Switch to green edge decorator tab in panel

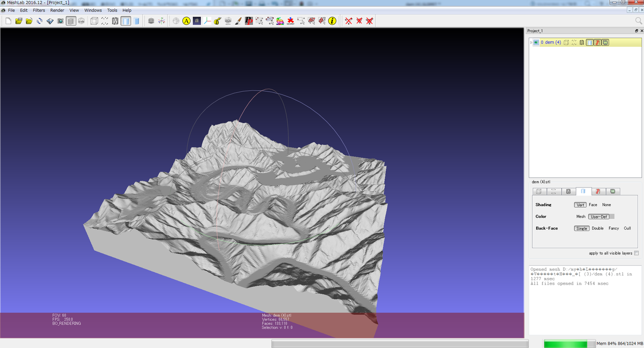[613, 191]
